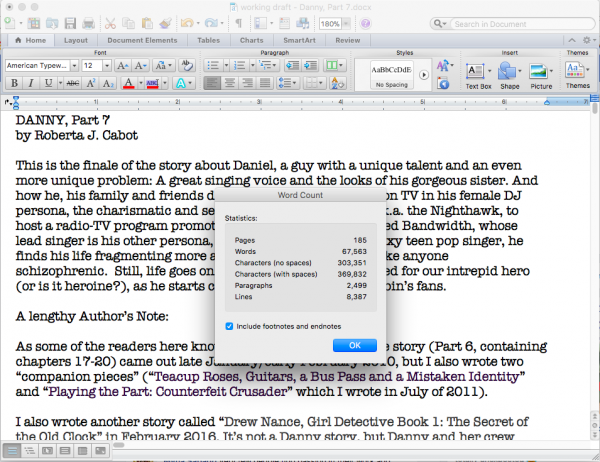Open the Document Elements tab
This screenshot has width=600, height=462.
coord(139,41)
